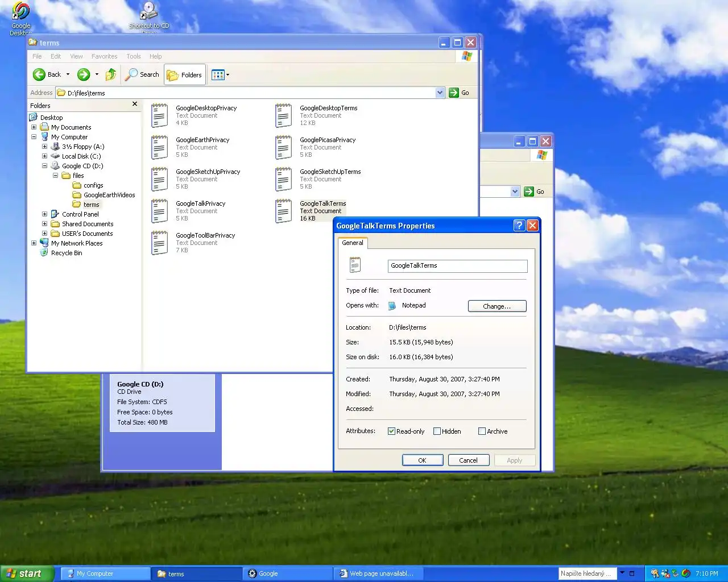
Task: Click Cancel in Properties dialog
Action: [469, 460]
